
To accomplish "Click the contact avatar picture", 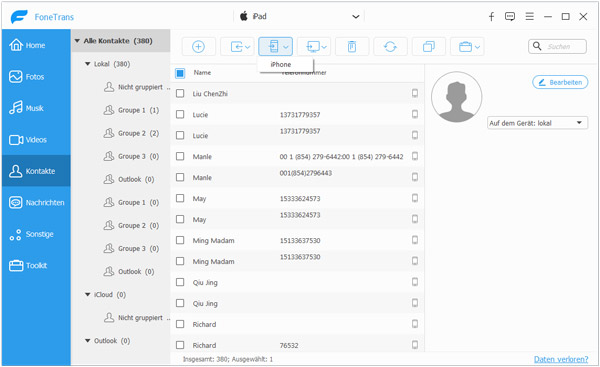I will coord(457,97).
